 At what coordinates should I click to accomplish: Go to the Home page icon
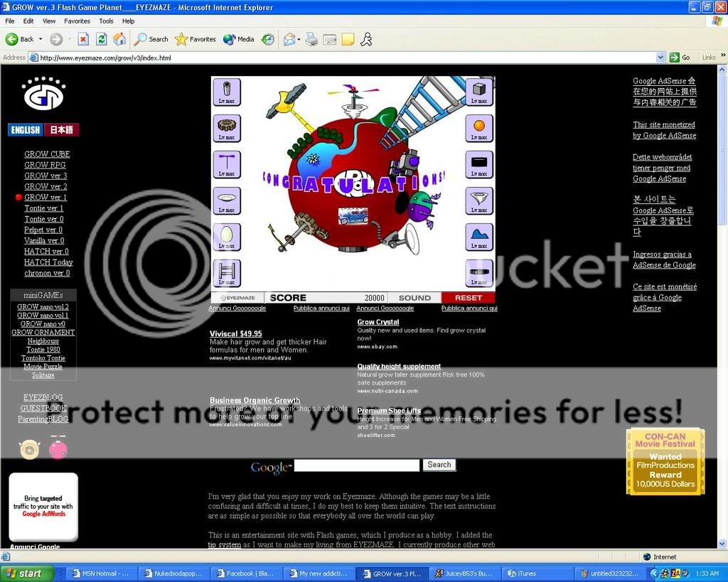tap(119, 40)
